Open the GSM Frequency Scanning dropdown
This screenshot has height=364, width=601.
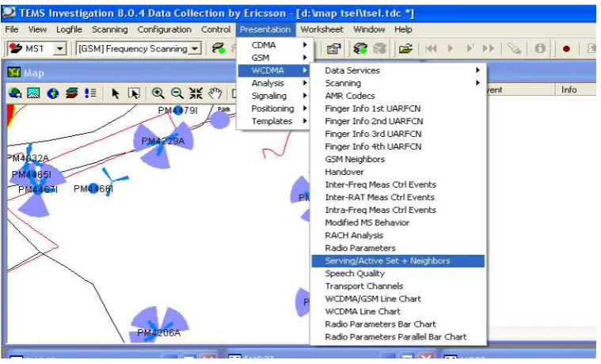[x=195, y=48]
